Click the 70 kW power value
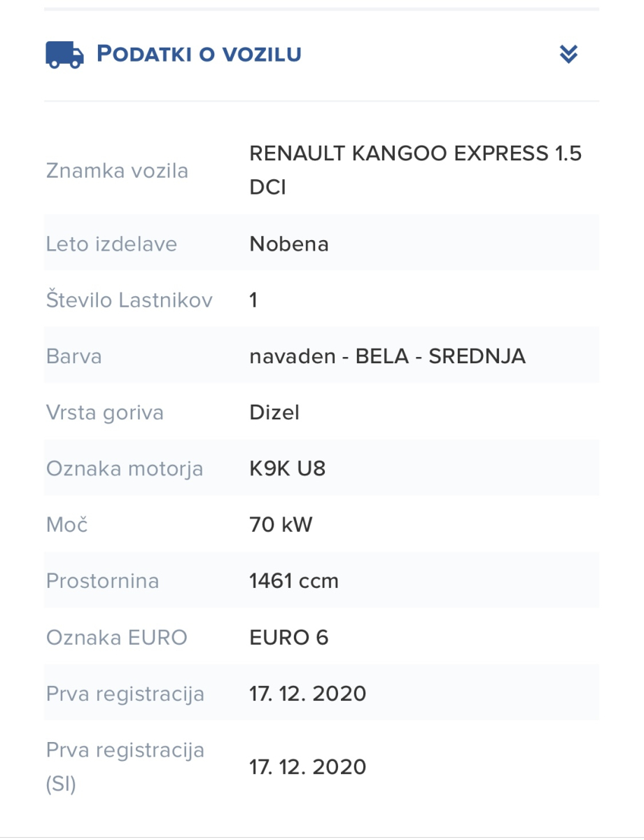The width and height of the screenshot is (644, 840). (281, 524)
